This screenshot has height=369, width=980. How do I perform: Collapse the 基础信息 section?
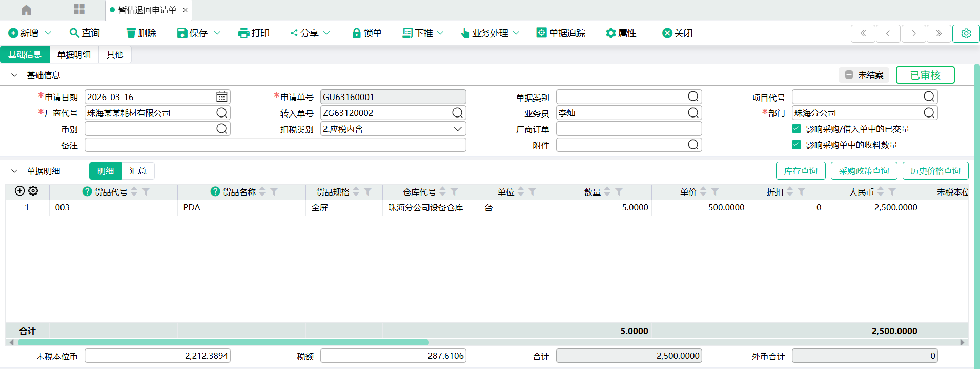coord(14,75)
